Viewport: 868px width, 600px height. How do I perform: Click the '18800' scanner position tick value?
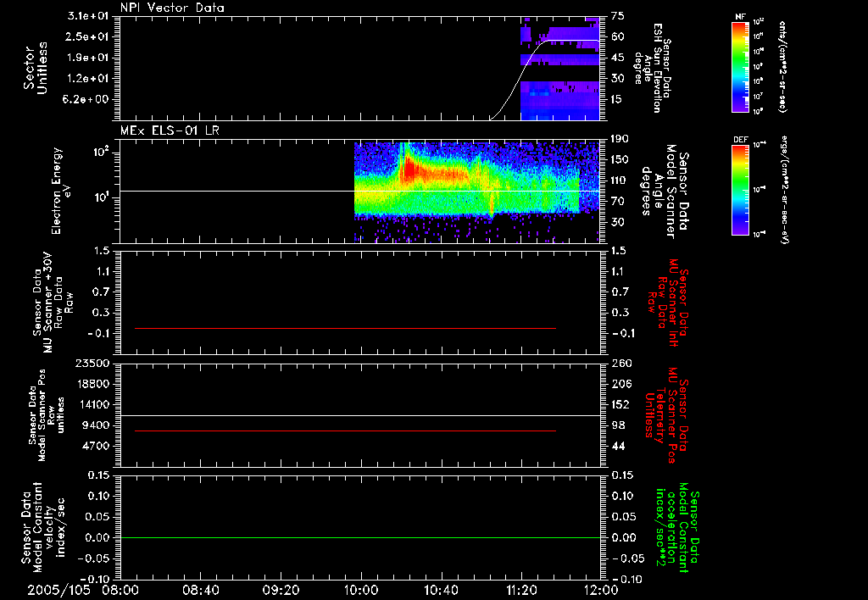click(92, 384)
